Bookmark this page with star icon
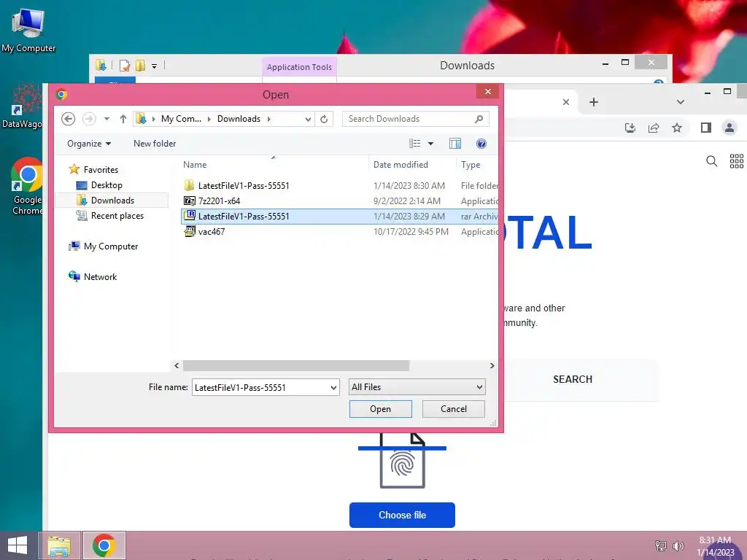Viewport: 747px width, 560px height. point(677,128)
